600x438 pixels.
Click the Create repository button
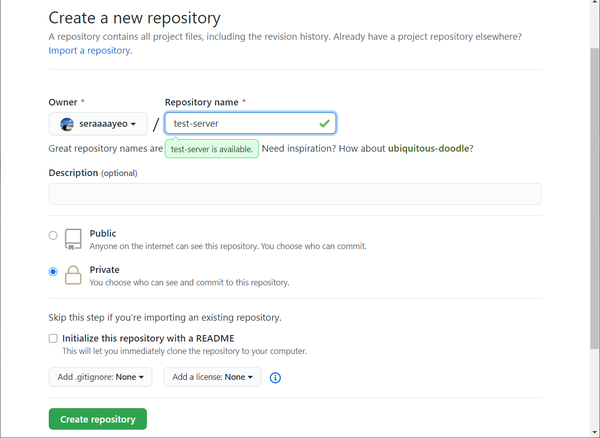point(98,419)
